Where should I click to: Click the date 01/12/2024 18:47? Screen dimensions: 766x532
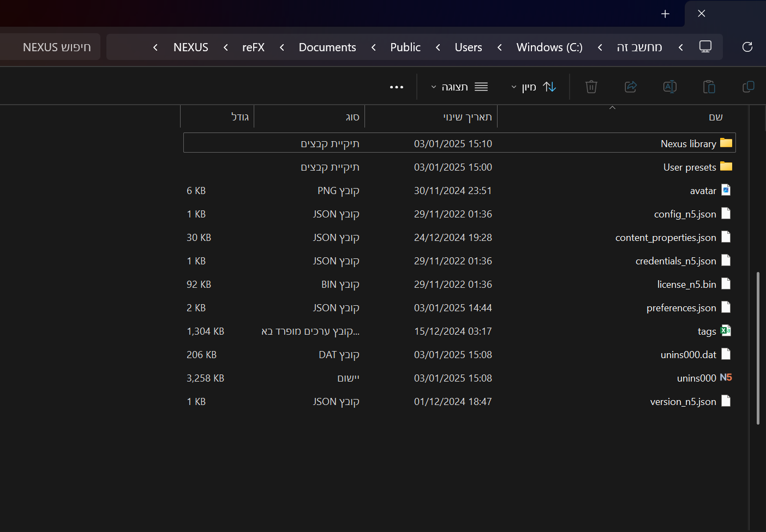[x=453, y=402]
